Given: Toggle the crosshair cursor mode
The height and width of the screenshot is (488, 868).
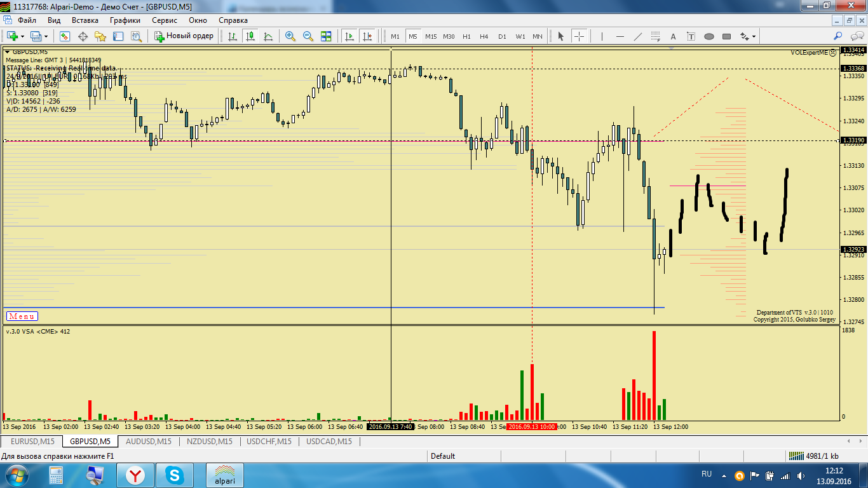Looking at the screenshot, I should pos(579,36).
